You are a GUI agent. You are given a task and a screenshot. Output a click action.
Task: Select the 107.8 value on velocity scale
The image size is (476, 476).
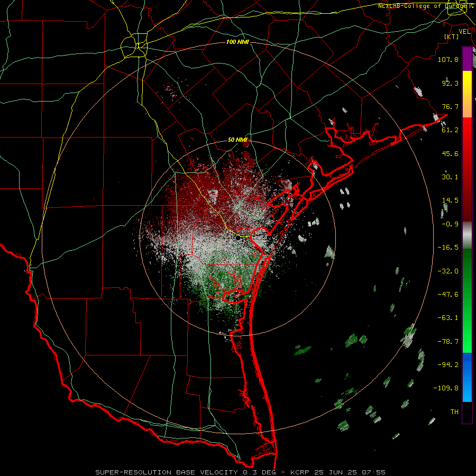tap(448, 59)
